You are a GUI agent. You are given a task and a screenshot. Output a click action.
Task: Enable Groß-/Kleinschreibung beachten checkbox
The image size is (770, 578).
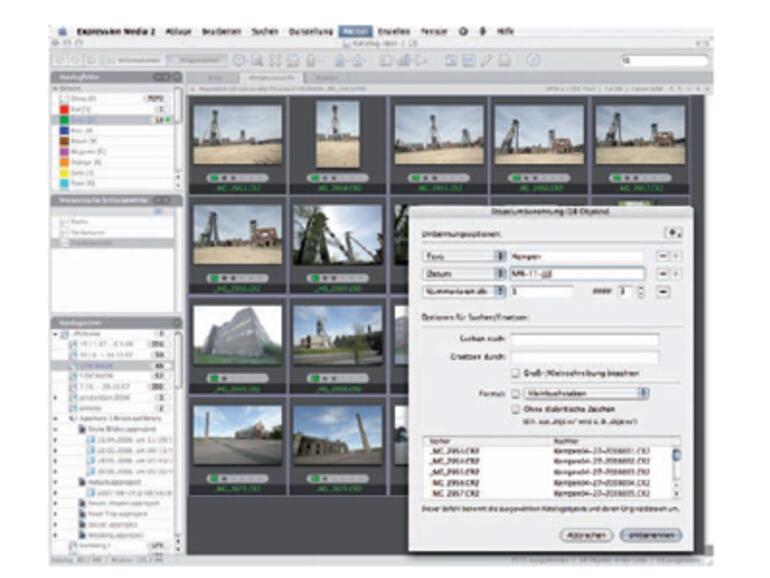pyautogui.click(x=516, y=372)
